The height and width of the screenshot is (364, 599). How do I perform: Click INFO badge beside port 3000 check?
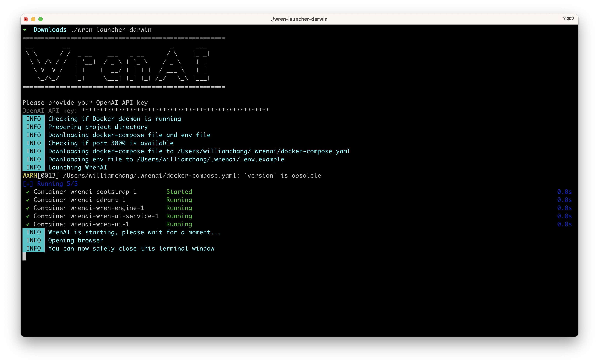34,143
